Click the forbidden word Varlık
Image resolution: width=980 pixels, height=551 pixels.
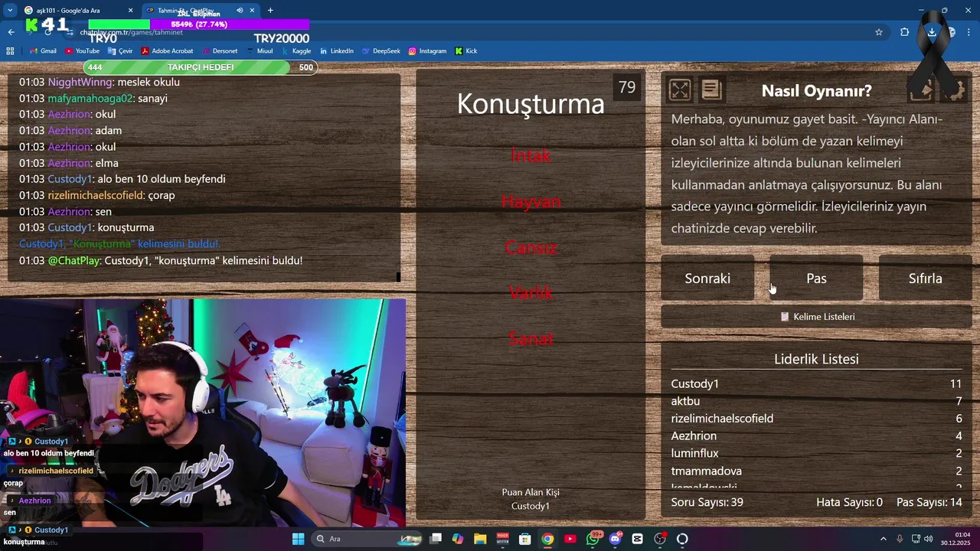531,292
